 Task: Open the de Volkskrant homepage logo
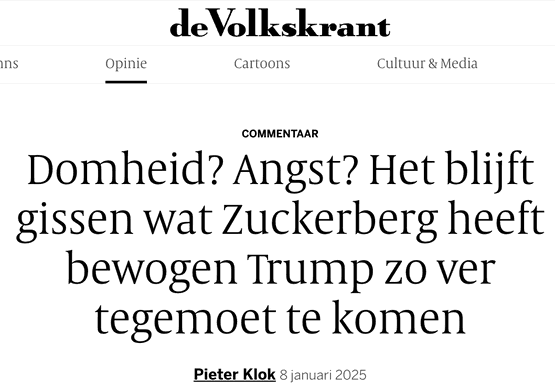click(280, 23)
